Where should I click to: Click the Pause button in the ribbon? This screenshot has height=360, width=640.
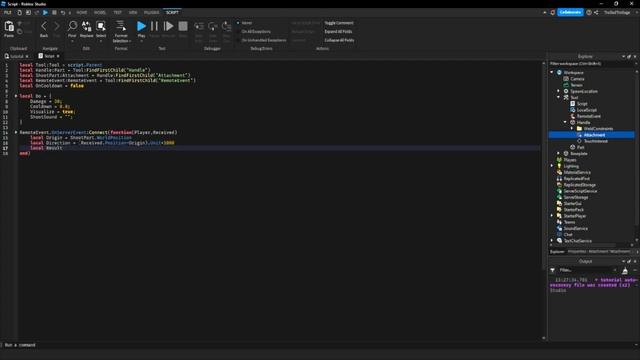point(154,26)
